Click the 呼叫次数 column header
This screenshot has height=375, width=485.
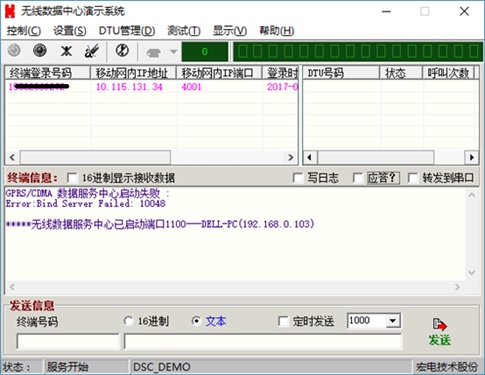449,73
